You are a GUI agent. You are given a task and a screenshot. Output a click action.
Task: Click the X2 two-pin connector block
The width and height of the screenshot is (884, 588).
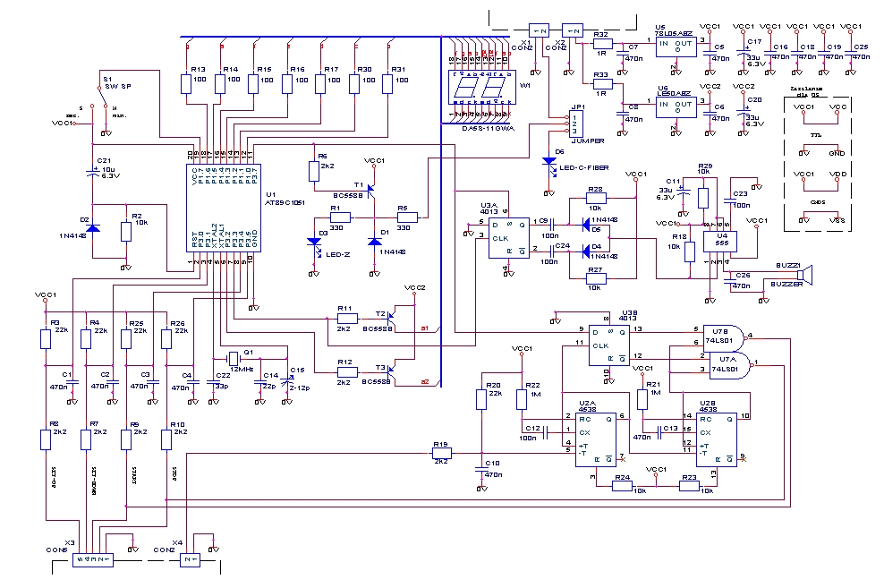[x=573, y=30]
